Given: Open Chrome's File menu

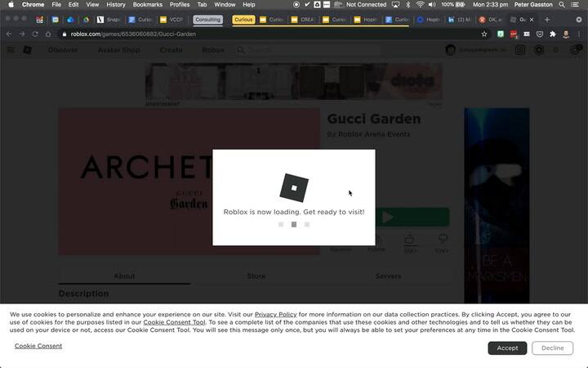Looking at the screenshot, I should 56,5.
